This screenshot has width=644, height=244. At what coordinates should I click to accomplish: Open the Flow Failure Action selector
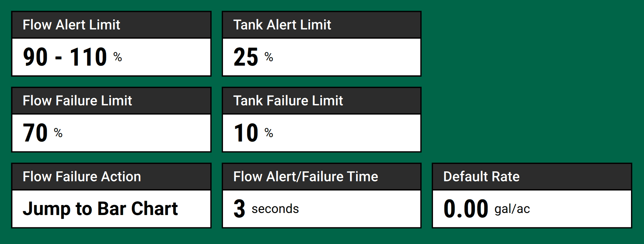111,208
